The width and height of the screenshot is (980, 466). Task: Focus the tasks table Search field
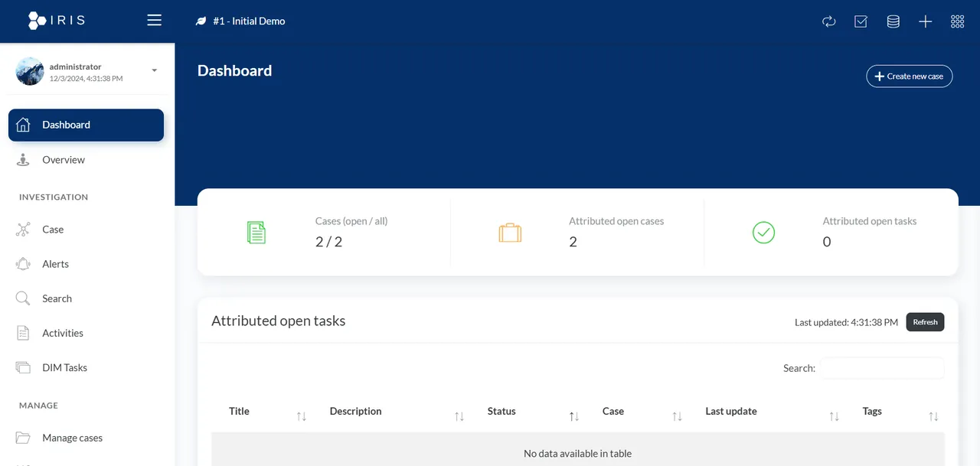click(882, 368)
